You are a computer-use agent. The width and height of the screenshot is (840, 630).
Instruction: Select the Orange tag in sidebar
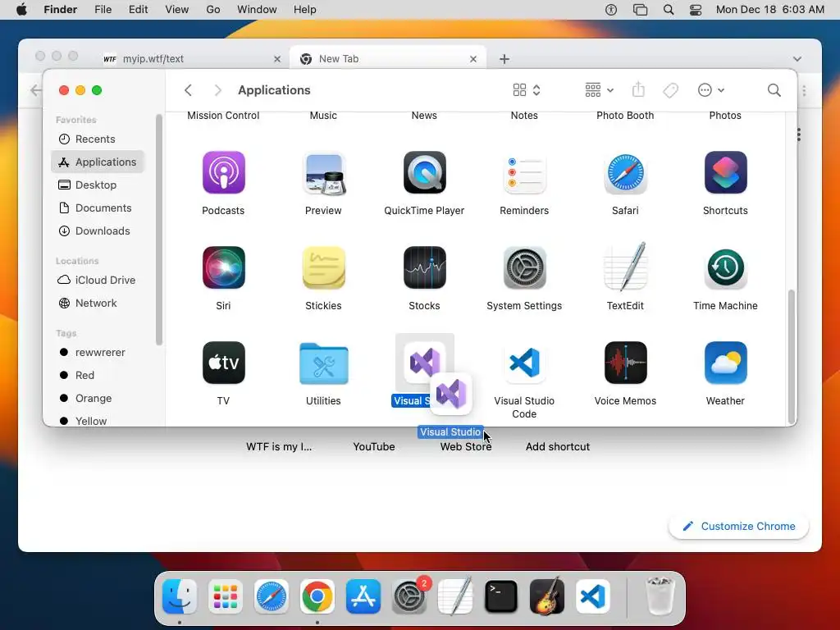[x=98, y=399]
